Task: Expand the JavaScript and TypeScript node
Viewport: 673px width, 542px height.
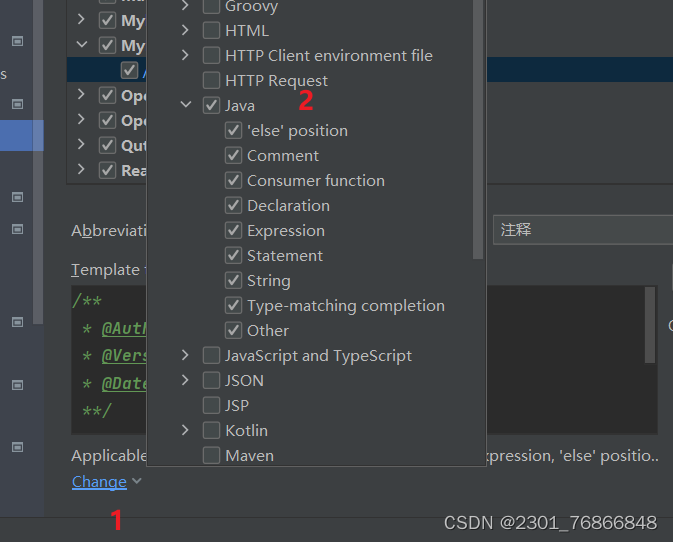Action: [185, 355]
